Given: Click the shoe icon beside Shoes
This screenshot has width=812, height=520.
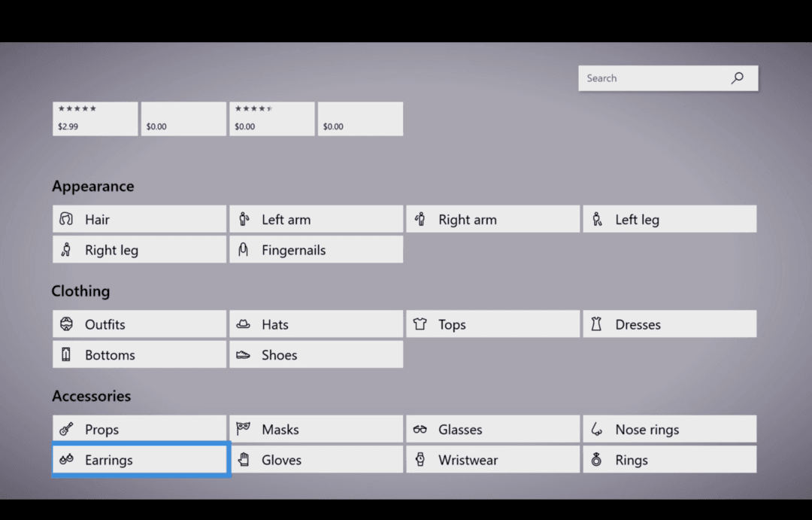Looking at the screenshot, I should (x=244, y=354).
